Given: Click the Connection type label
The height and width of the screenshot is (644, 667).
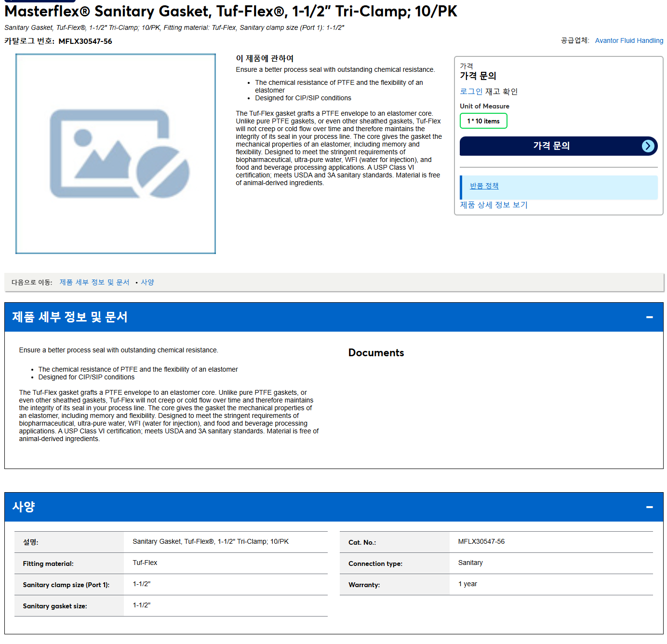Looking at the screenshot, I should tap(375, 563).
